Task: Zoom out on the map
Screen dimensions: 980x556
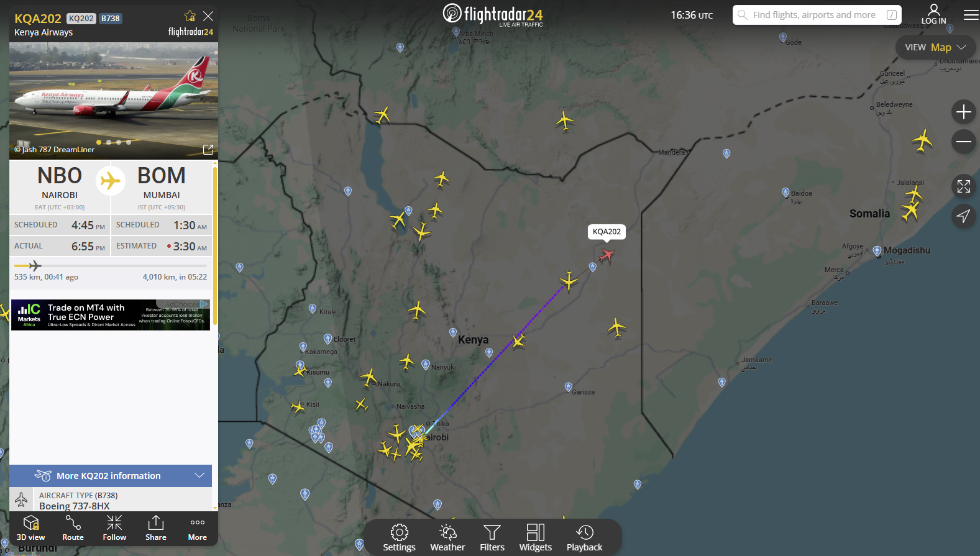Action: pyautogui.click(x=963, y=142)
